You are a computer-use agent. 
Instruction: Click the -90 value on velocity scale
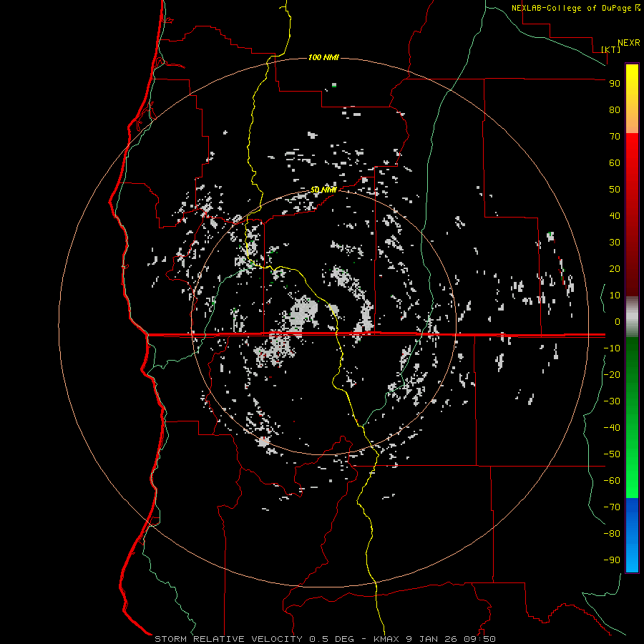tap(612, 560)
